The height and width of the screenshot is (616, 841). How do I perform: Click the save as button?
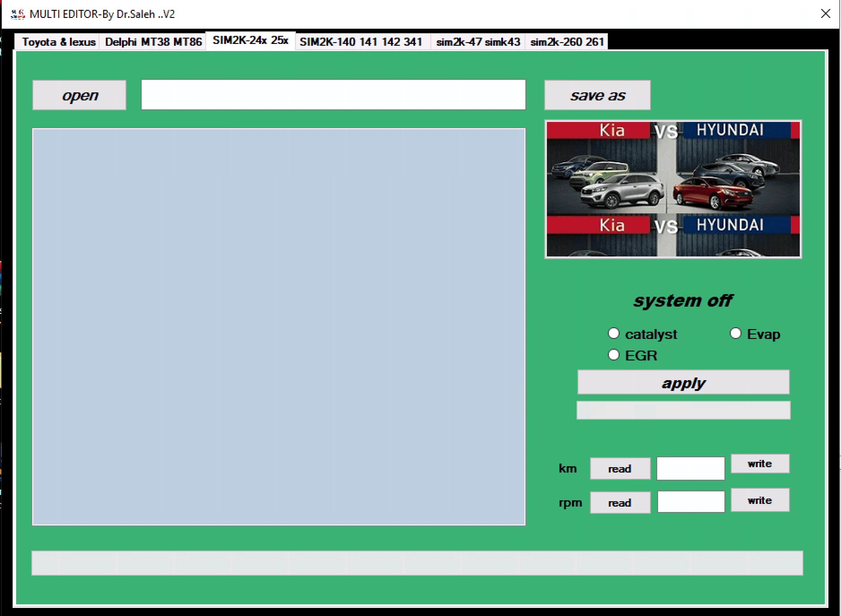point(597,95)
